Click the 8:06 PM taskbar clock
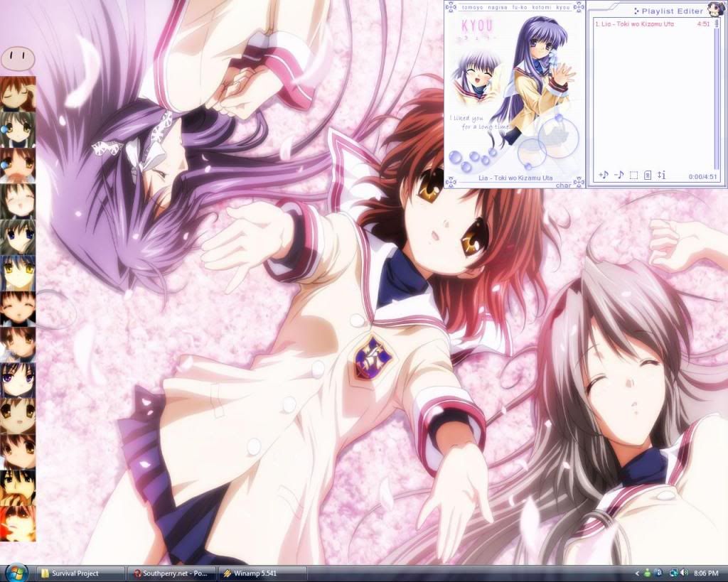Screen dimensions: 728x582 pos(706,573)
